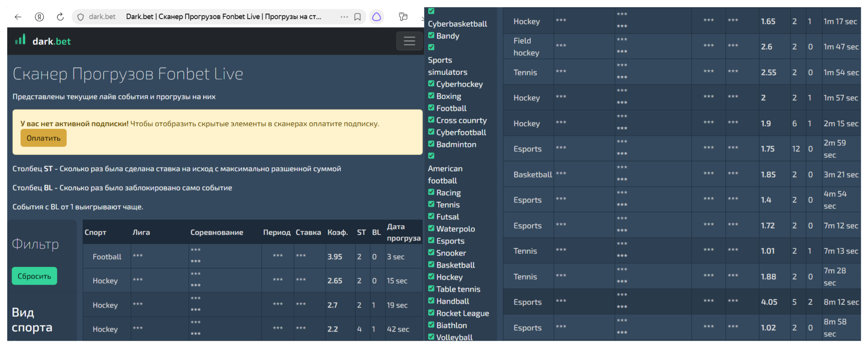Uncheck the Rocket League filter

coord(431,313)
